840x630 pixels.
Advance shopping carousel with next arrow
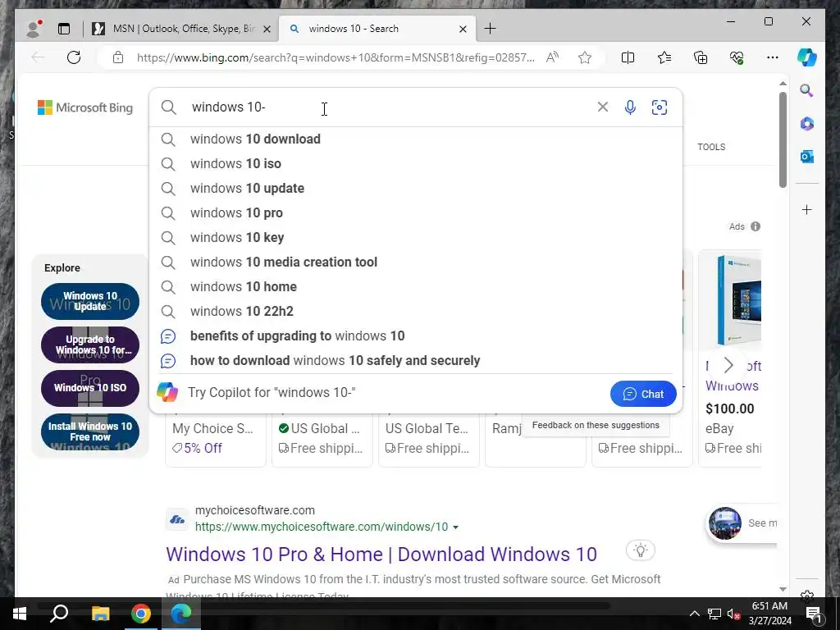coord(728,365)
